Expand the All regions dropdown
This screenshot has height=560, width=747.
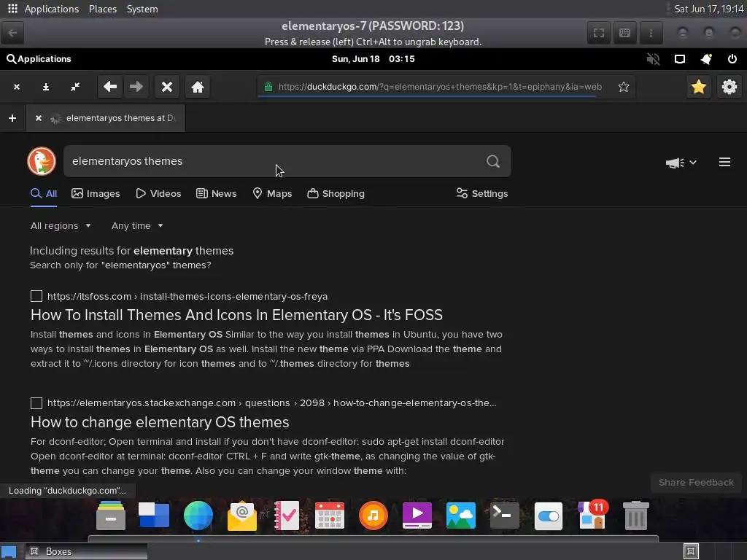[61, 226]
